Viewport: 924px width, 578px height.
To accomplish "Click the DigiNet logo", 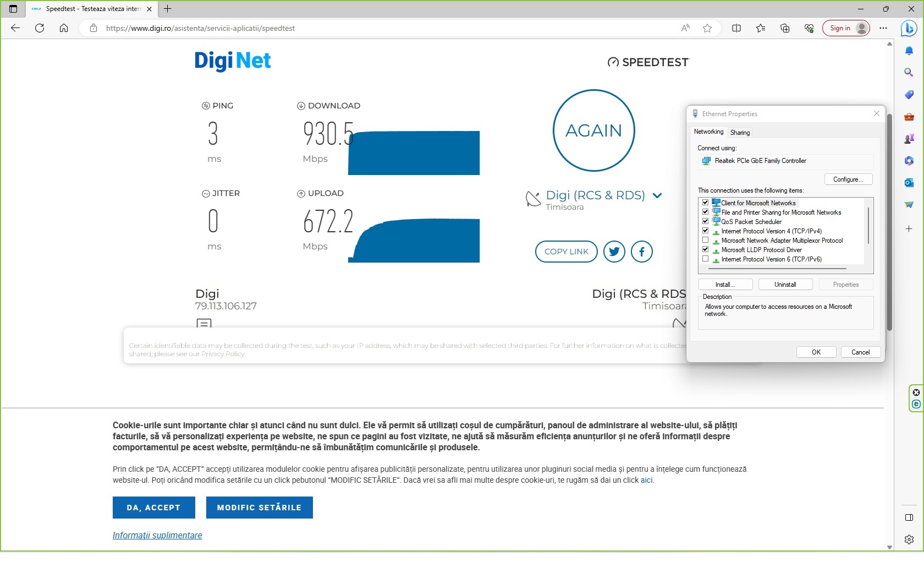I will coord(233,61).
